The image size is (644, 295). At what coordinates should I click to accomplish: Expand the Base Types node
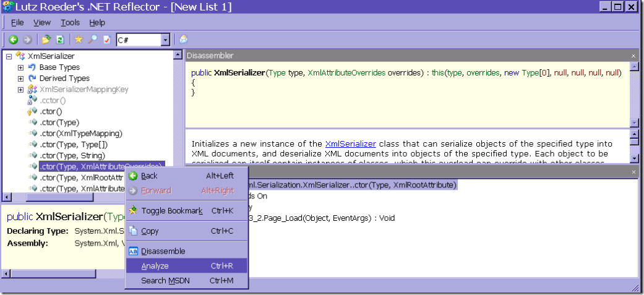click(x=20, y=67)
